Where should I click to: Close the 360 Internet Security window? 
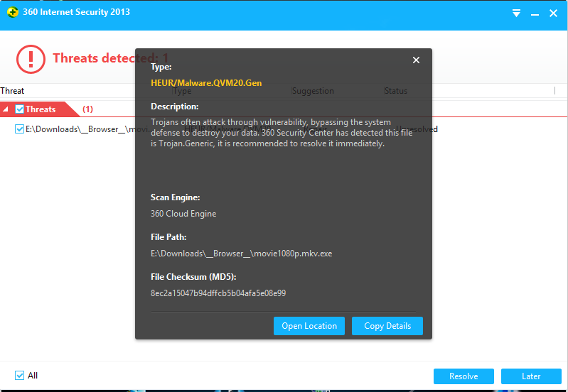553,13
